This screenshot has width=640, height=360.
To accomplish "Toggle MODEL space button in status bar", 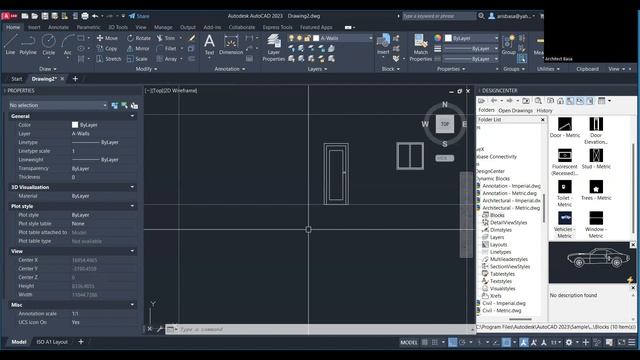I will 409,342.
